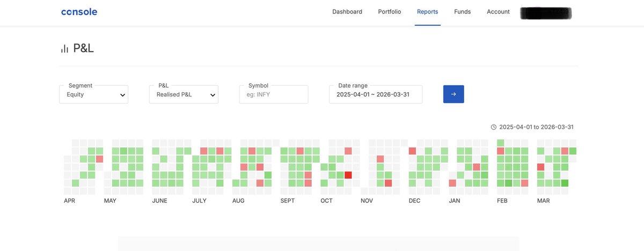644x251 pixels.
Task: Click the blue arrow submit button
Action: (x=453, y=94)
